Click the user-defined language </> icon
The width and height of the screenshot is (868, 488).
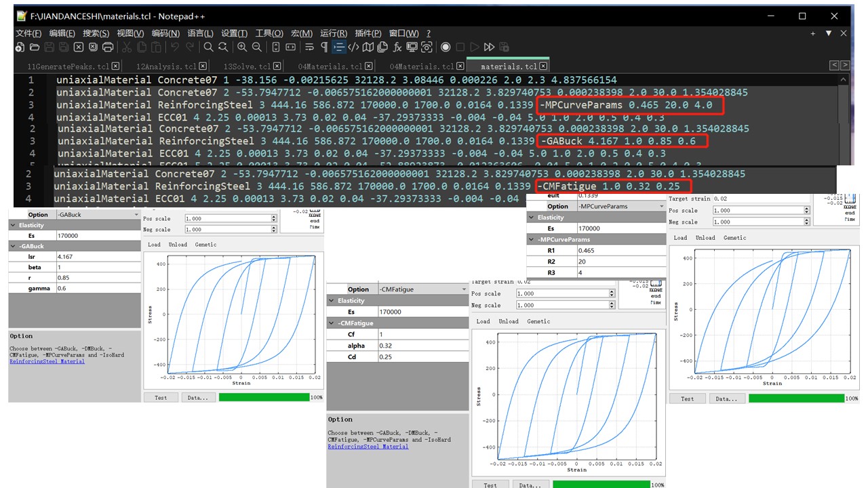pos(353,47)
